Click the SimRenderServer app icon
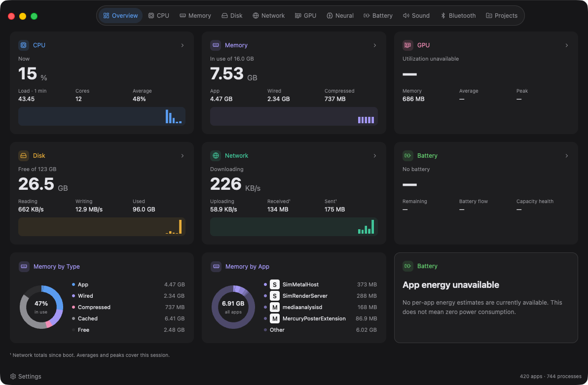The image size is (588, 385). click(x=275, y=296)
